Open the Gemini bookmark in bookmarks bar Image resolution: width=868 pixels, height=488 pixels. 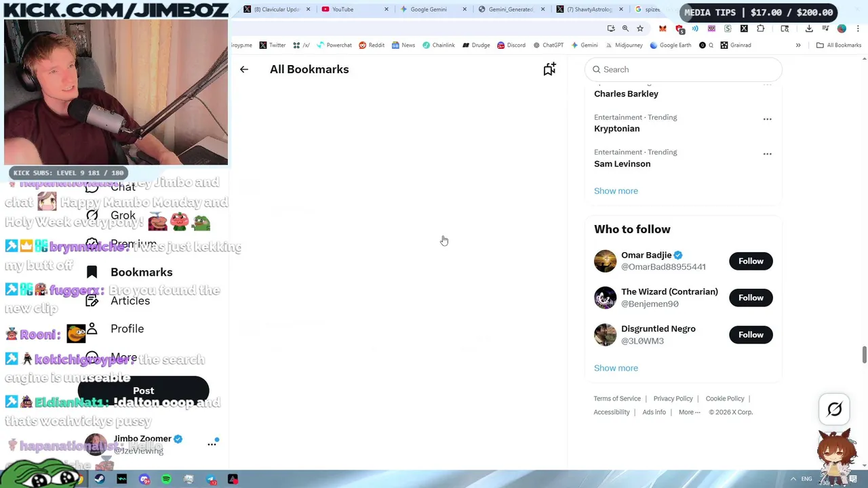[x=584, y=45]
